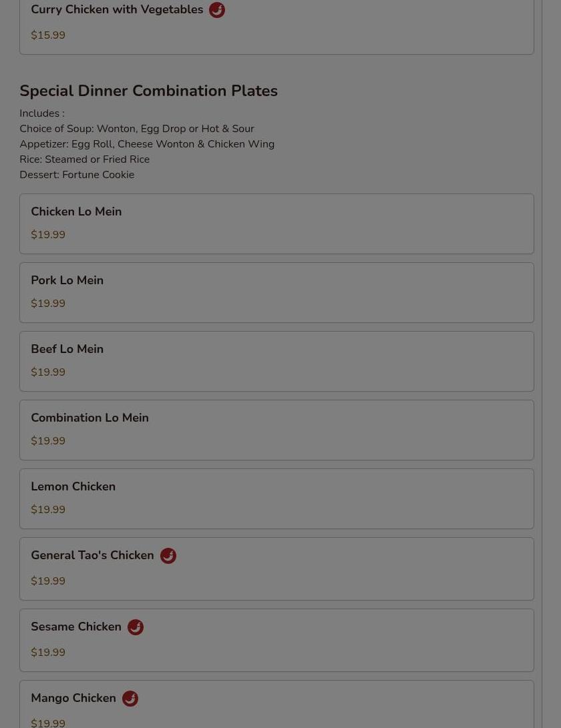Click the Sesame Chicken title

tap(75, 627)
